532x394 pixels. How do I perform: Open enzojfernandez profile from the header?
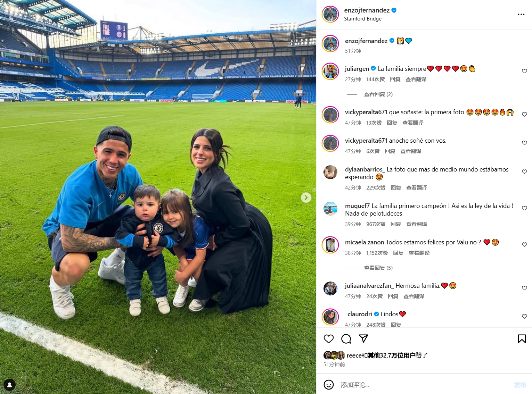coord(367,10)
